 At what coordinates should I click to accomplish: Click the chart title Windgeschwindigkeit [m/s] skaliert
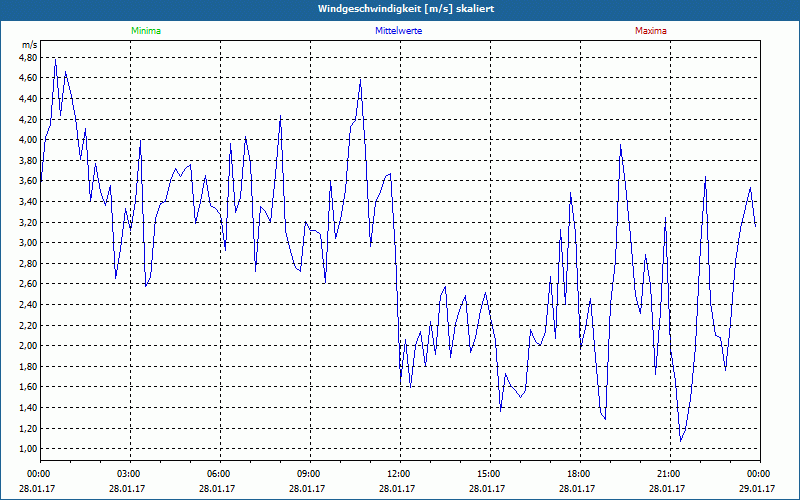(406, 9)
